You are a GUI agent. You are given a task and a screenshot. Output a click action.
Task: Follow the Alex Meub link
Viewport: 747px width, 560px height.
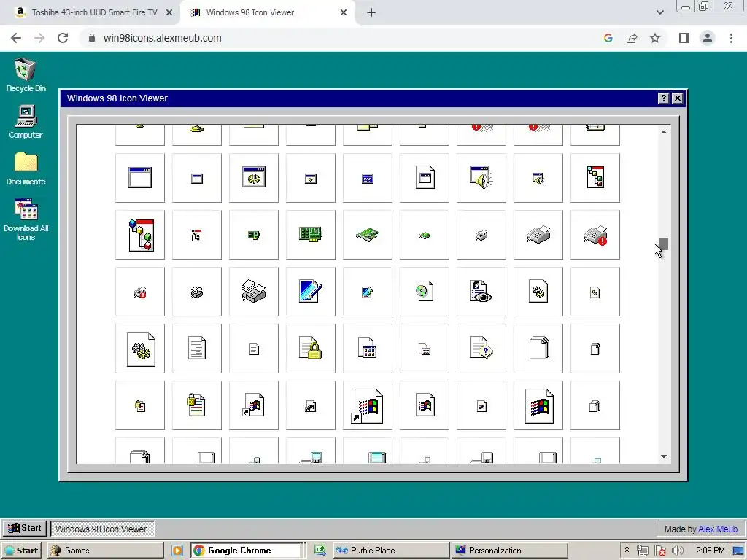(718, 529)
